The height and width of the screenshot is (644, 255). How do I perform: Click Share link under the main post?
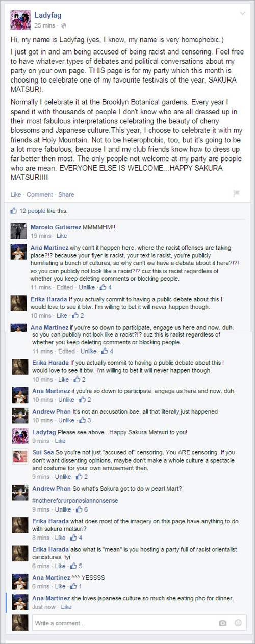[x=66, y=194]
